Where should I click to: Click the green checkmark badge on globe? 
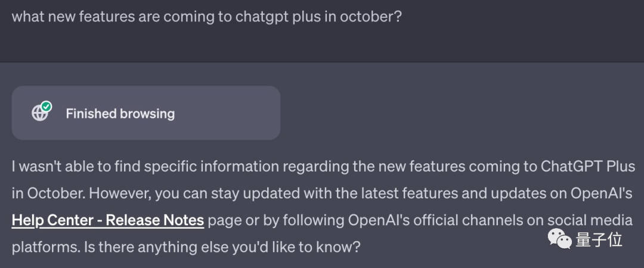pyautogui.click(x=47, y=107)
